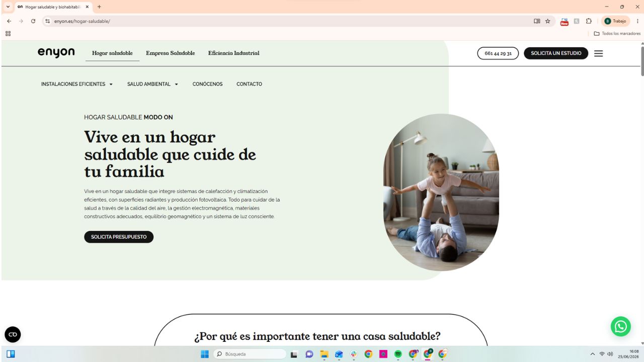The image size is (644, 362).
Task: Click the enyon logo
Action: [56, 53]
